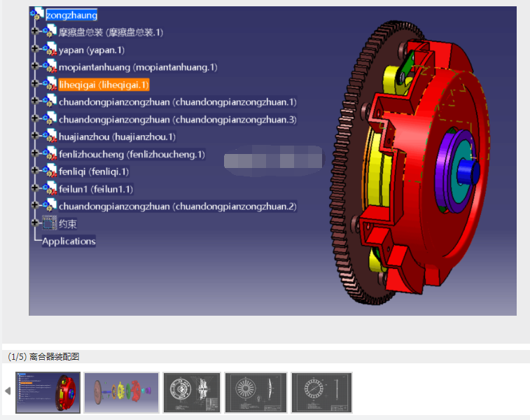Select chuandongpianzongzhuan.1 tree label

[x=177, y=102]
